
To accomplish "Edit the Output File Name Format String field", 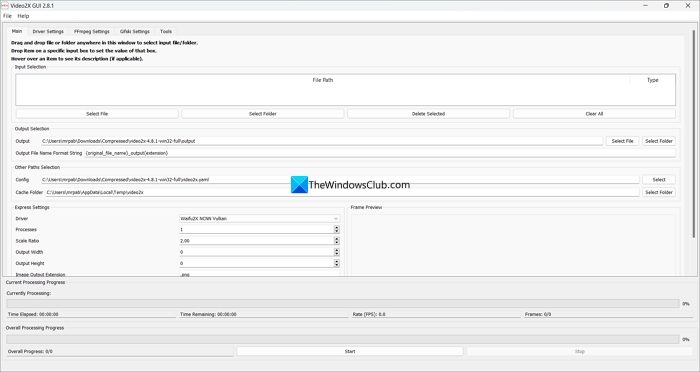I will point(380,153).
